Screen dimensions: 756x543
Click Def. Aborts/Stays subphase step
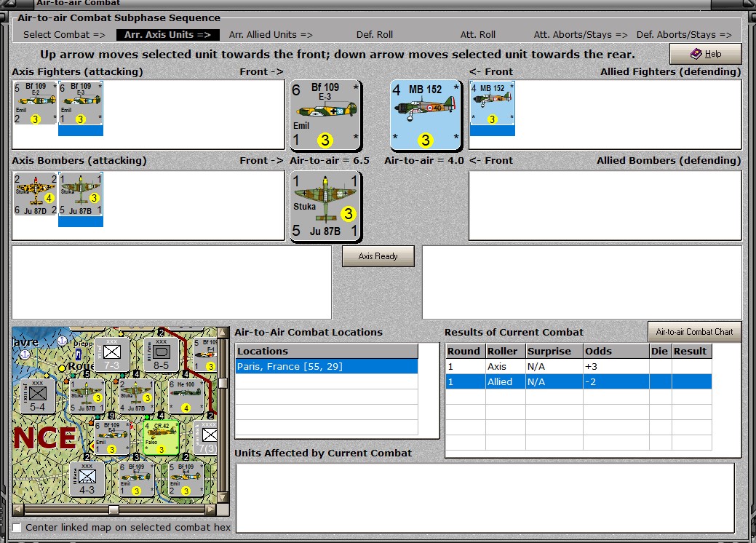pyautogui.click(x=684, y=35)
